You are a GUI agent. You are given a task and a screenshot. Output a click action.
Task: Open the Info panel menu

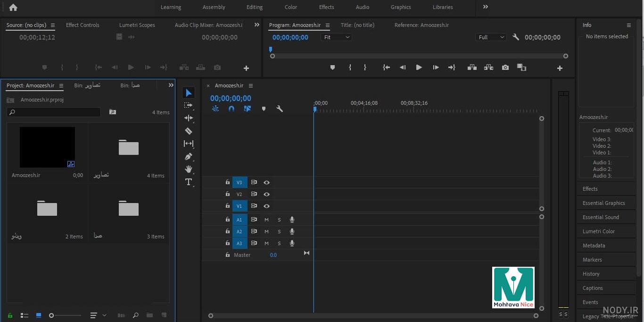[x=628, y=25]
